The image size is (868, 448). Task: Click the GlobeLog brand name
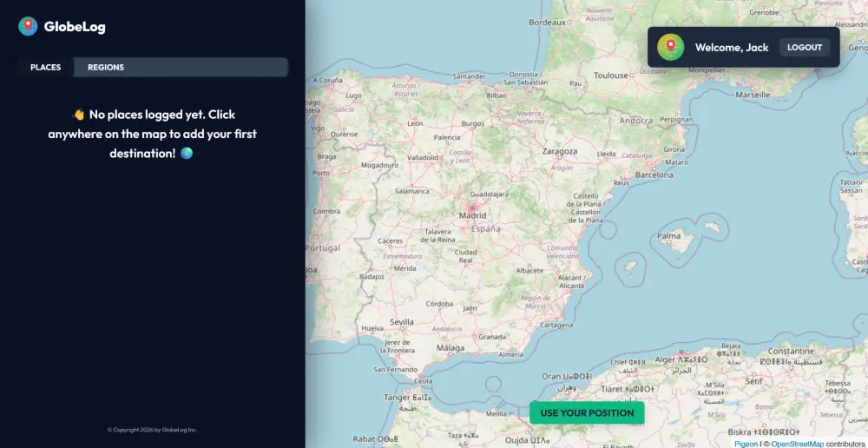click(x=75, y=27)
